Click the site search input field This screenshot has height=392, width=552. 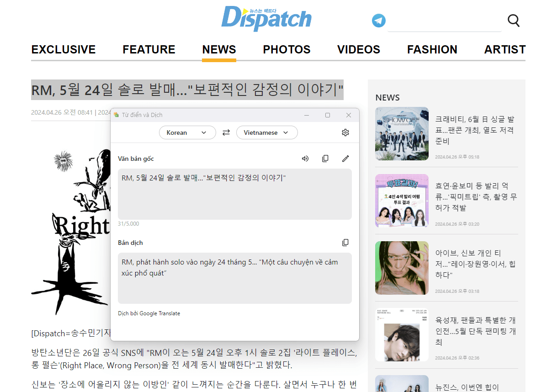pos(444,21)
